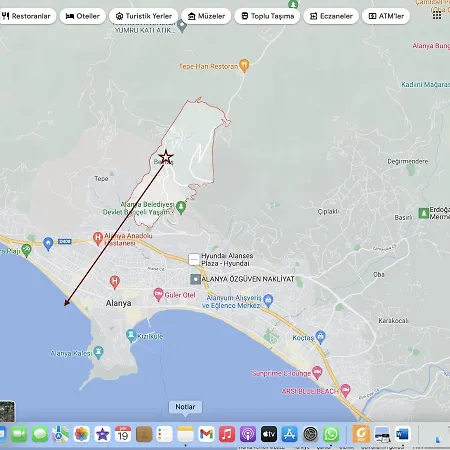Click the ALANYA ÖZGÜVEN NAKLİYAT marker
The width and height of the screenshot is (450, 450).
click(195, 279)
